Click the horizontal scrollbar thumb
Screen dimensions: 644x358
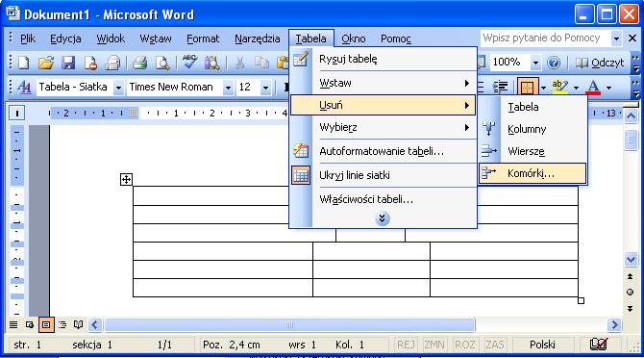[289, 324]
